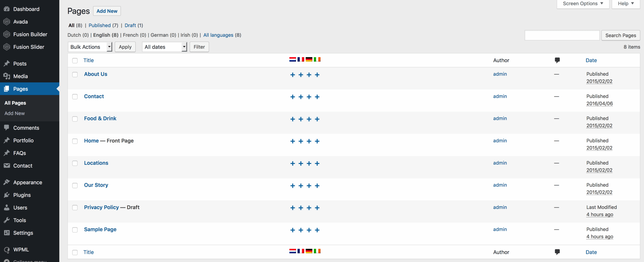644x262 pixels.
Task: Filter pages by English language
Action: coord(105,35)
